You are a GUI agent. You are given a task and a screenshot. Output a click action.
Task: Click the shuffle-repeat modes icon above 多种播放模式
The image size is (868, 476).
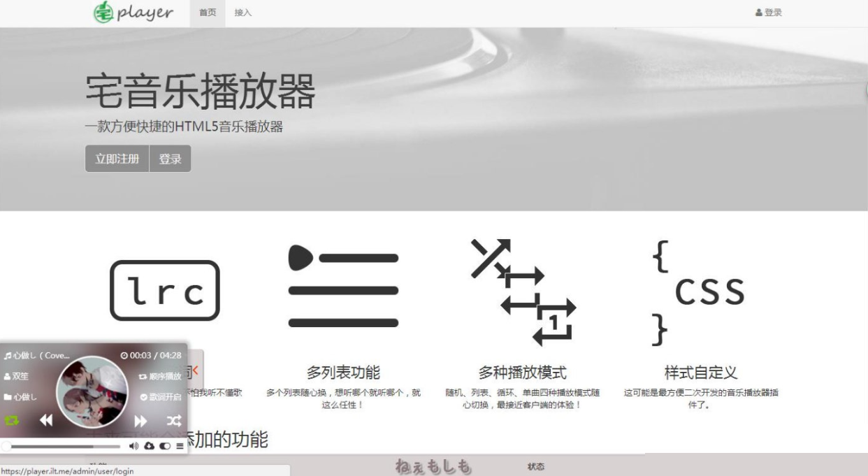pyautogui.click(x=523, y=291)
